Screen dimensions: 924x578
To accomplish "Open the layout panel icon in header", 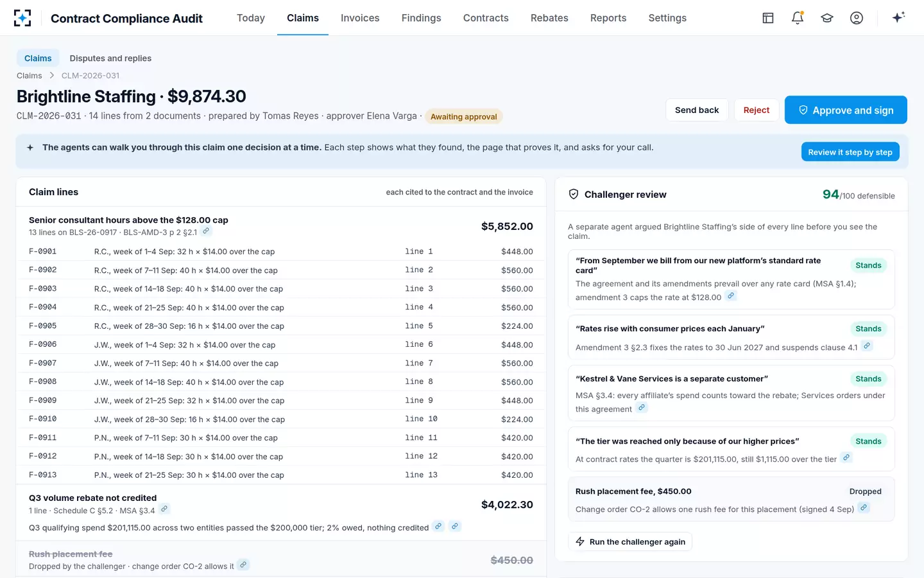I will click(768, 18).
